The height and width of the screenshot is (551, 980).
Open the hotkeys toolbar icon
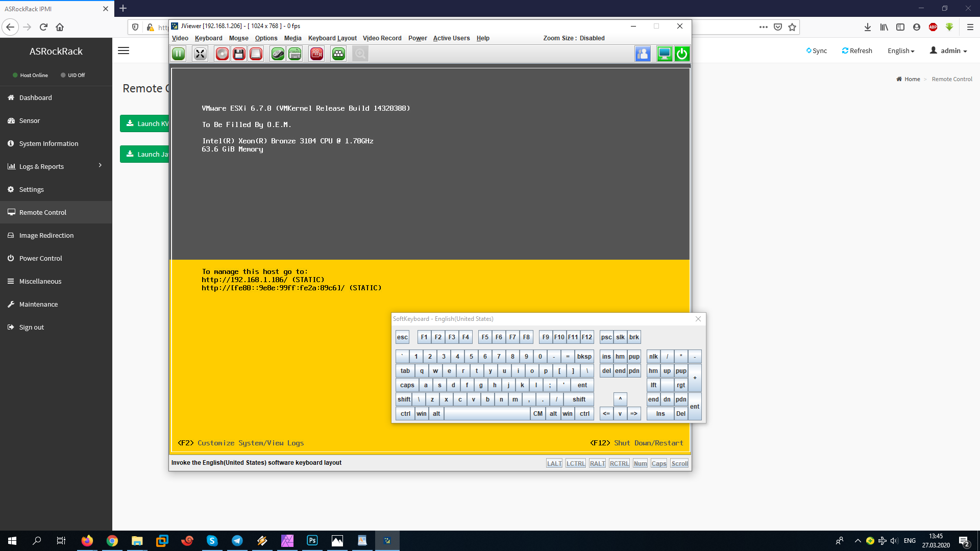(338, 54)
